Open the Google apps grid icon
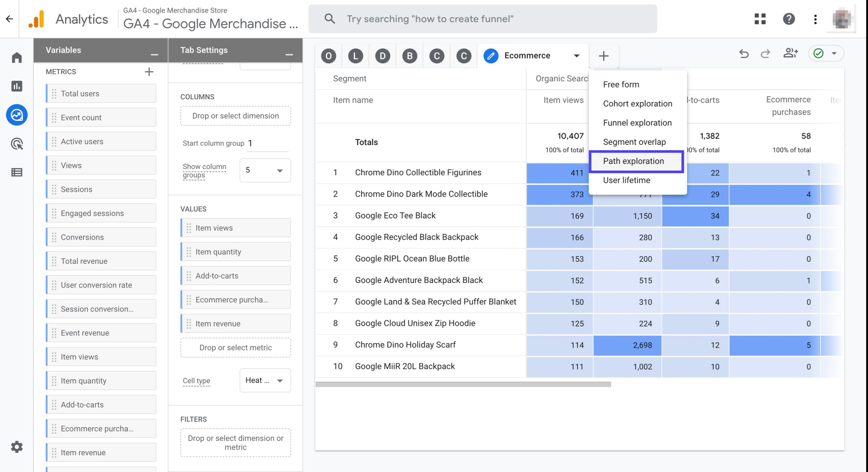This screenshot has height=472, width=868. pos(760,19)
